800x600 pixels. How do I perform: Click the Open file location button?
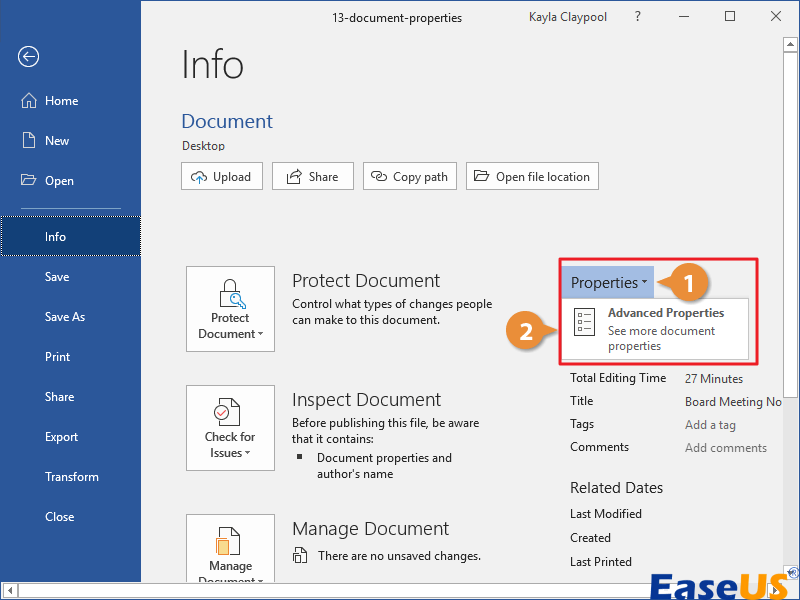[x=533, y=177]
